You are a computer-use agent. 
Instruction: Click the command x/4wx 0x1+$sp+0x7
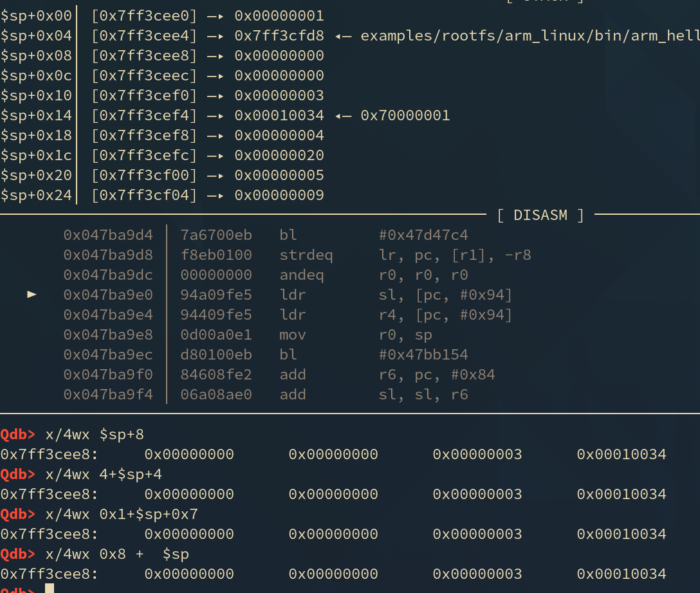click(x=122, y=515)
